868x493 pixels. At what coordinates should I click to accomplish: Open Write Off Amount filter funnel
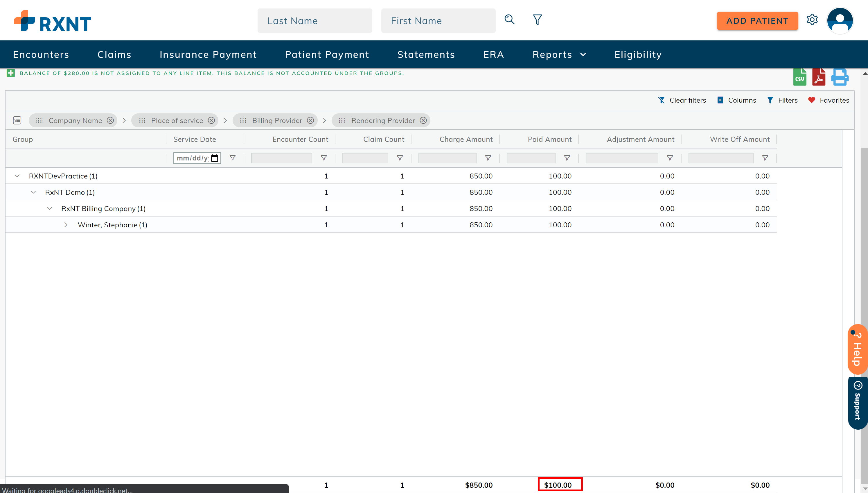coord(765,158)
